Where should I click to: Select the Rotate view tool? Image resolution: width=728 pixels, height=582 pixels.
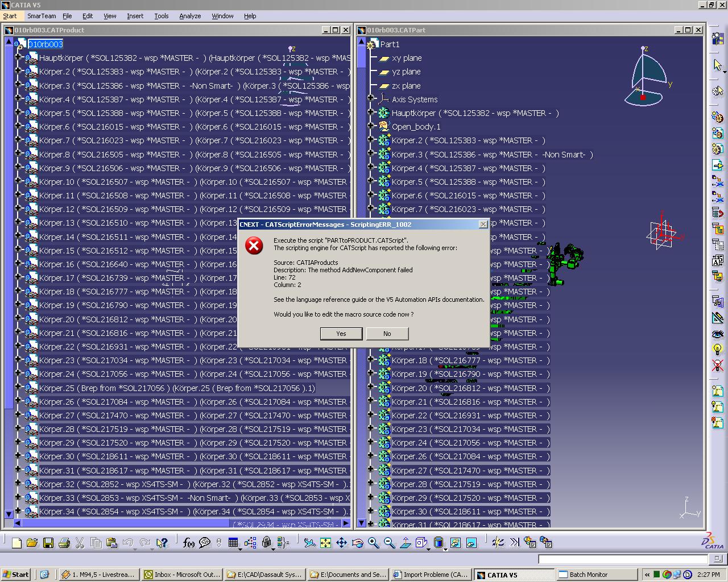(357, 543)
